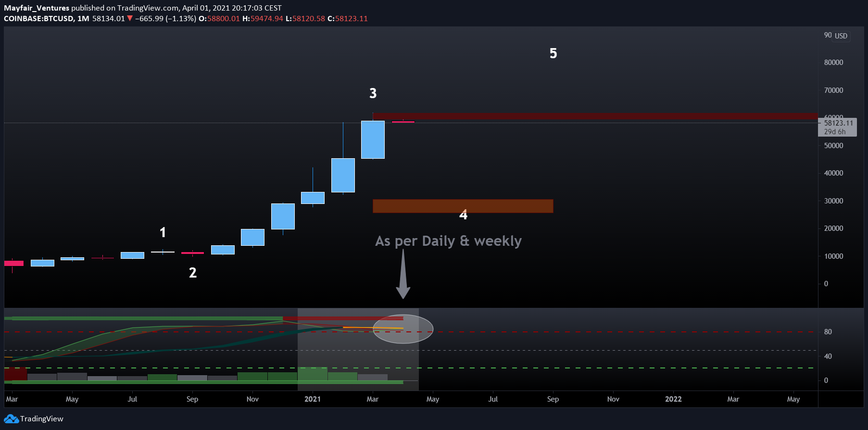Viewport: 868px width, 430px height.
Task: Click the wave label 2
Action: click(193, 273)
